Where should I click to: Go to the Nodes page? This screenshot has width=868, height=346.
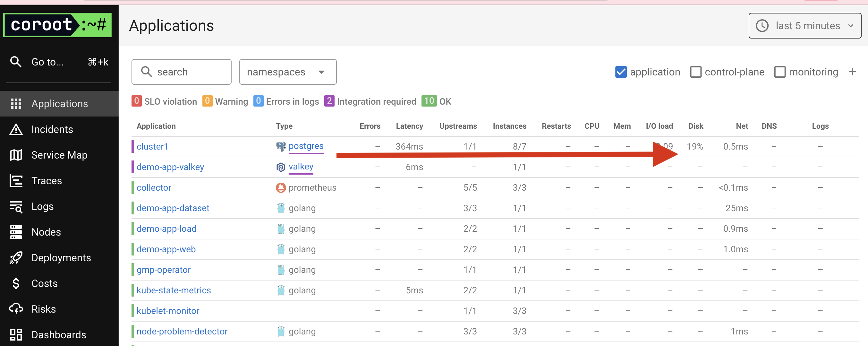tap(59, 232)
